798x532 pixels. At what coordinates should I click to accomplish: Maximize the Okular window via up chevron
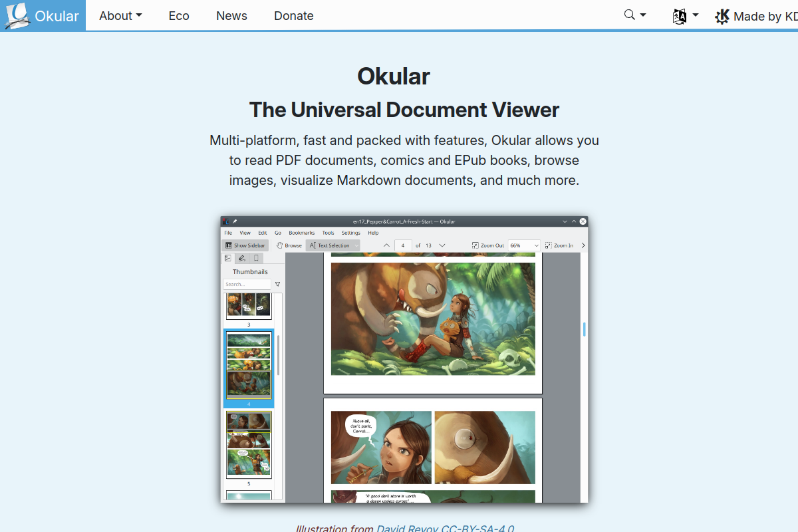[574, 221]
